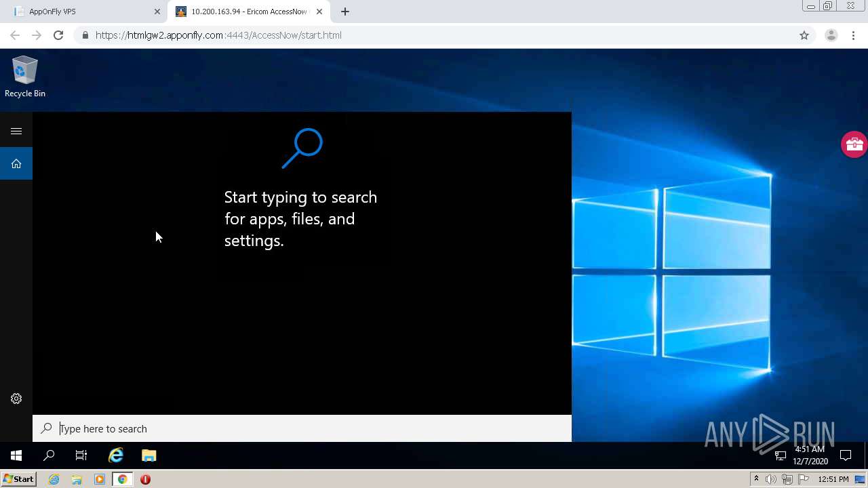Image resolution: width=868 pixels, height=488 pixels.
Task: Open a new browser tab
Action: pos(345,12)
